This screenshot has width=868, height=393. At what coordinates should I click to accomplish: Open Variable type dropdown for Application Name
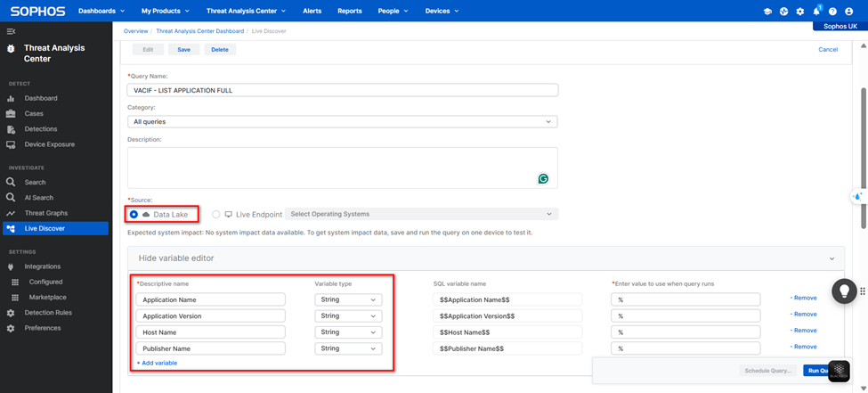pyautogui.click(x=348, y=300)
